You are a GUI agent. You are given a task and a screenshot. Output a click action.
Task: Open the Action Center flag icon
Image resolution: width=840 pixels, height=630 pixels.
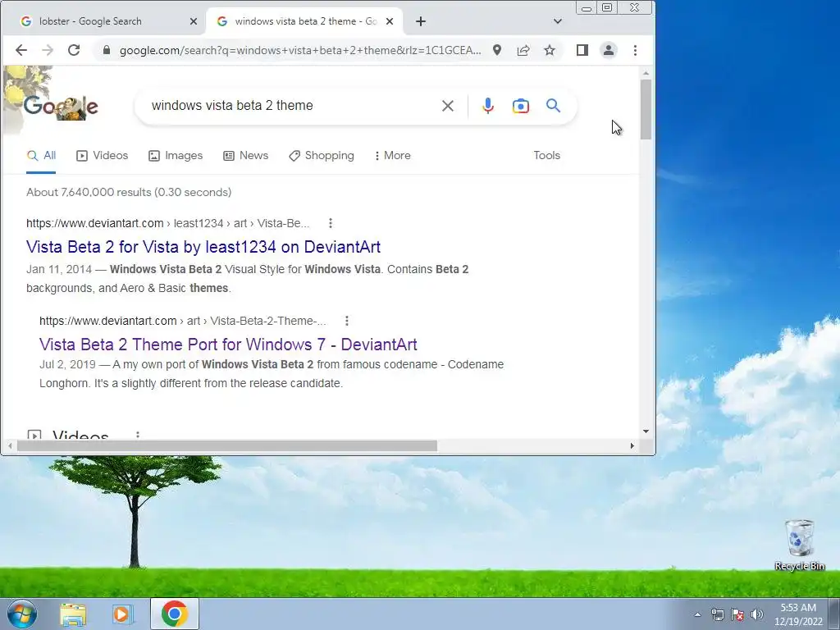coord(737,614)
